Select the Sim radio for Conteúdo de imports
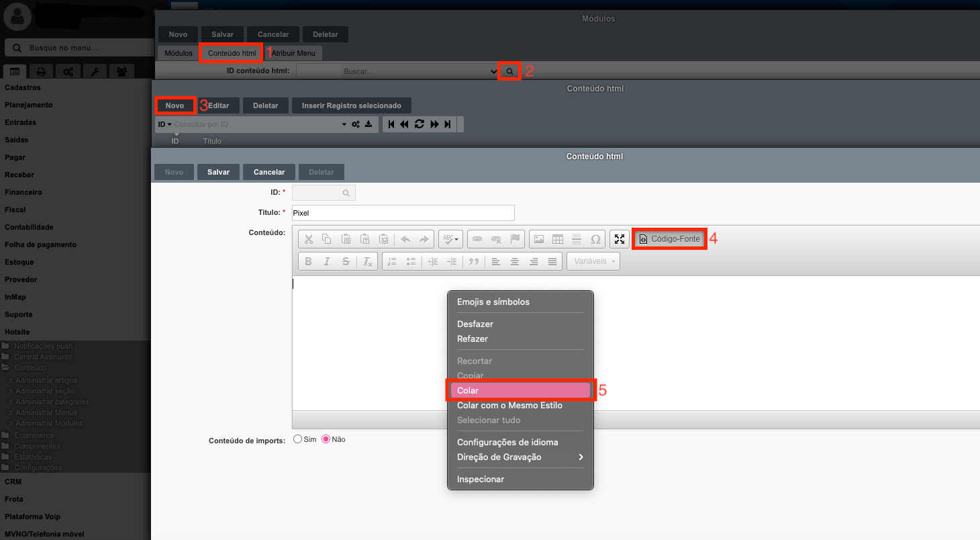The width and height of the screenshot is (980, 540). coord(298,439)
